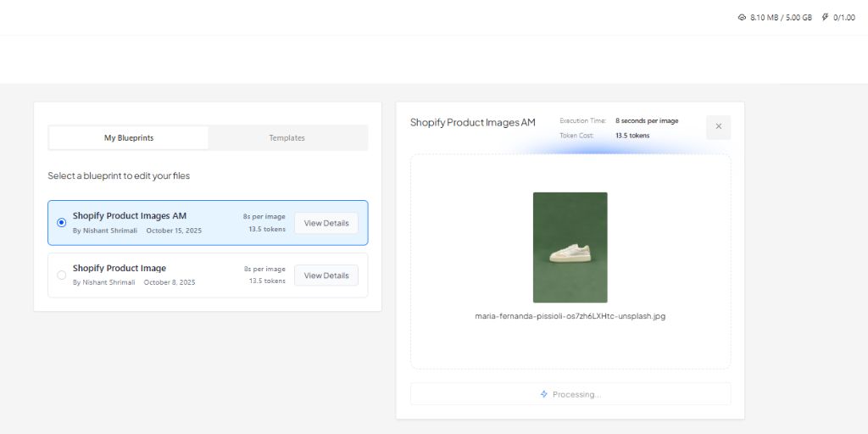Image resolution: width=868 pixels, height=434 pixels.
Task: Click the Select a blueprint to edit text
Action: 119,175
